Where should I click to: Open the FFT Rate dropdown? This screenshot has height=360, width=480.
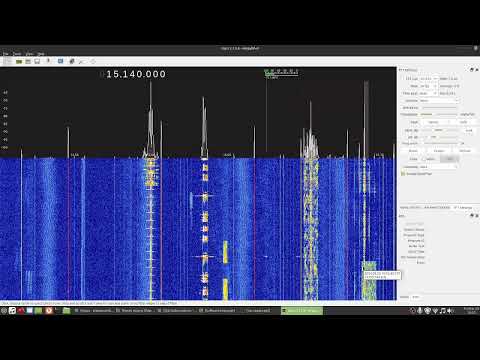tap(428, 86)
